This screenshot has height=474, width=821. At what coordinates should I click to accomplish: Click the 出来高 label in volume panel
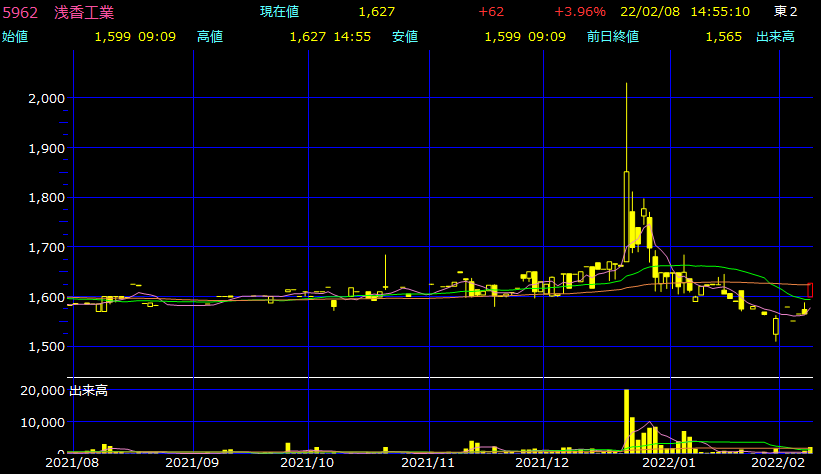tap(88, 390)
